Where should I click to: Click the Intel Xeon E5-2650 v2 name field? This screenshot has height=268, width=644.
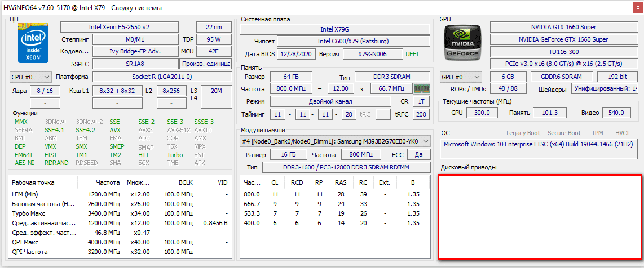119,27
